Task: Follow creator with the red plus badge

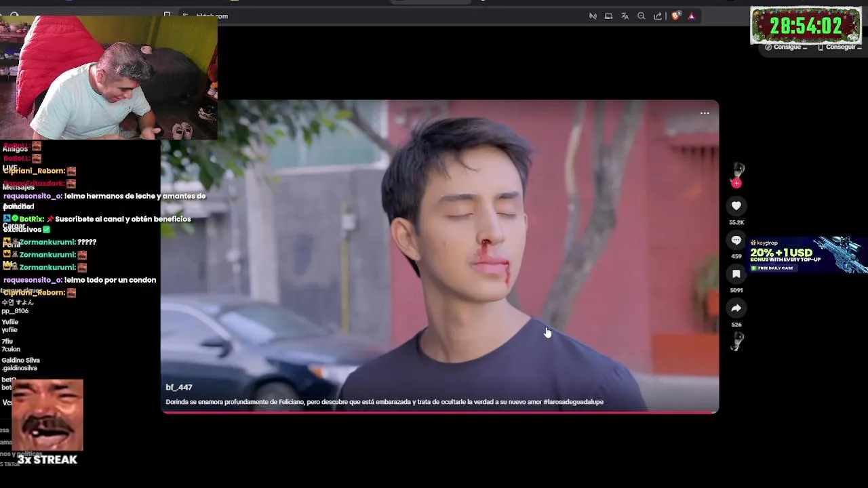Action: click(736, 183)
